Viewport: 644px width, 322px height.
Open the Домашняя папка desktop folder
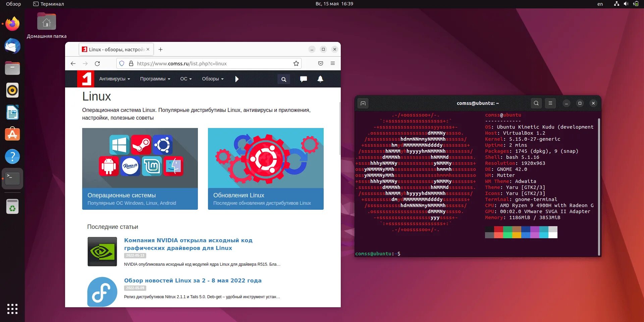point(47,26)
